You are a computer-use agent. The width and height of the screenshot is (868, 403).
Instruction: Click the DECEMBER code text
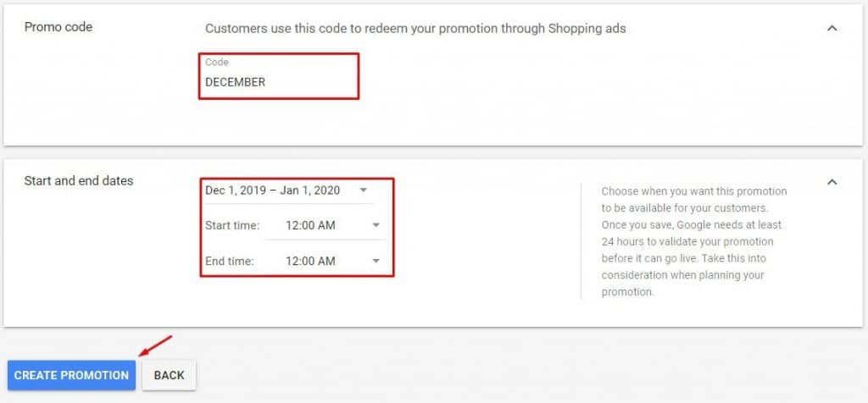coord(235,82)
